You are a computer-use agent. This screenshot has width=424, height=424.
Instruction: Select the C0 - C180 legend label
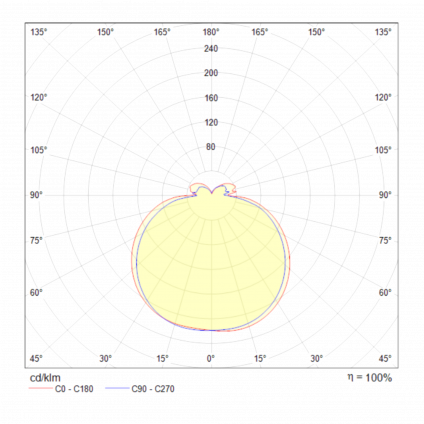pos(74,389)
